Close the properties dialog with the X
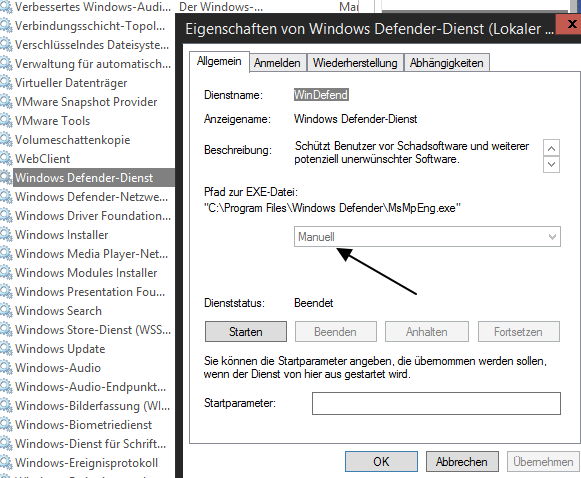The height and width of the screenshot is (478, 581). pos(571,24)
